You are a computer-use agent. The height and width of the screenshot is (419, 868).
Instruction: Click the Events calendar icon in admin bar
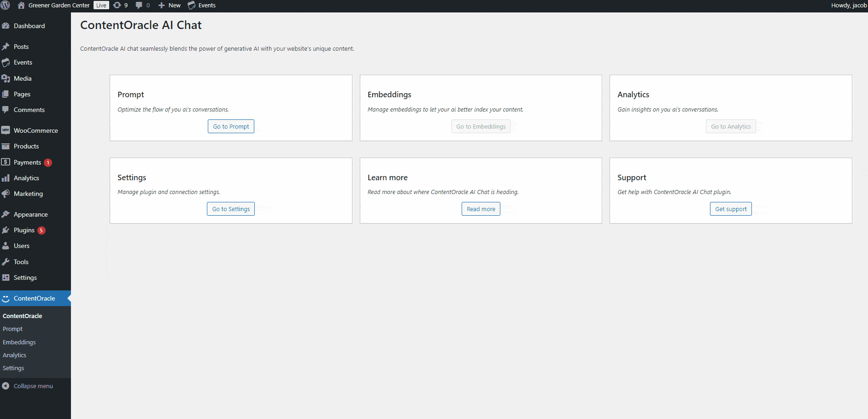[191, 6]
